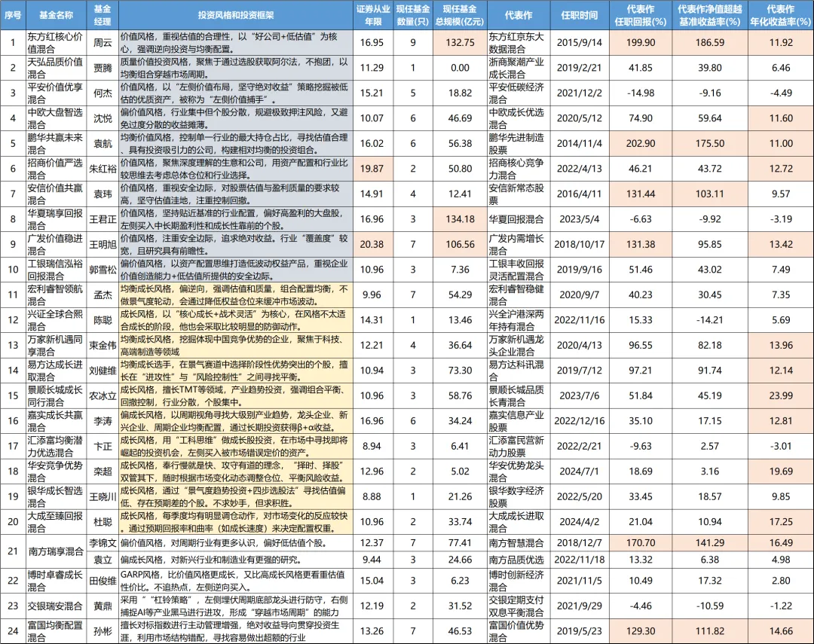Select annualized return 13.96
Image resolution: width=814 pixels, height=644 pixels.
[781, 345]
